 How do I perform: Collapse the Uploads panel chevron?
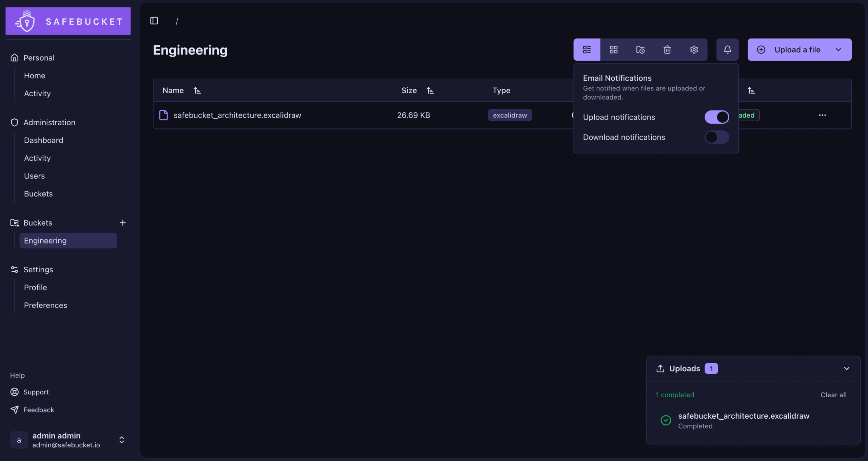click(847, 369)
